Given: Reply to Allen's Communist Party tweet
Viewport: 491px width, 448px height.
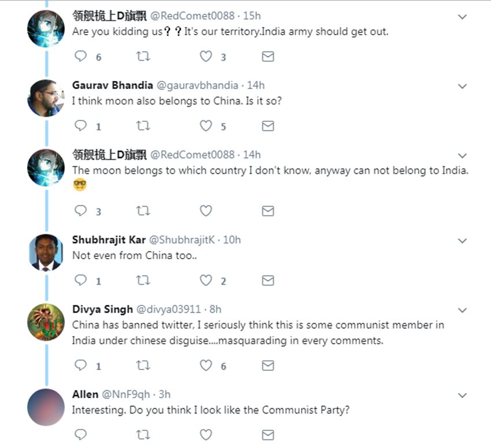Looking at the screenshot, I should click(x=81, y=434).
